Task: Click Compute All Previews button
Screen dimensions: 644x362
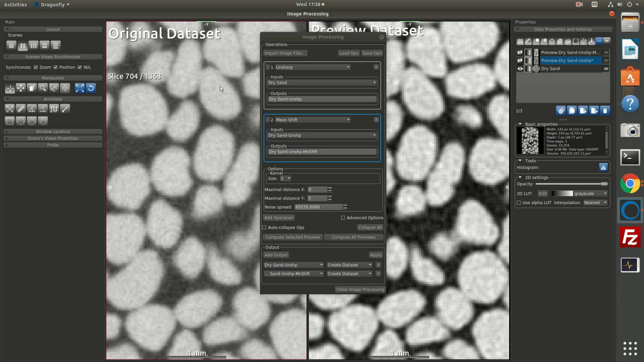Action: click(x=353, y=237)
